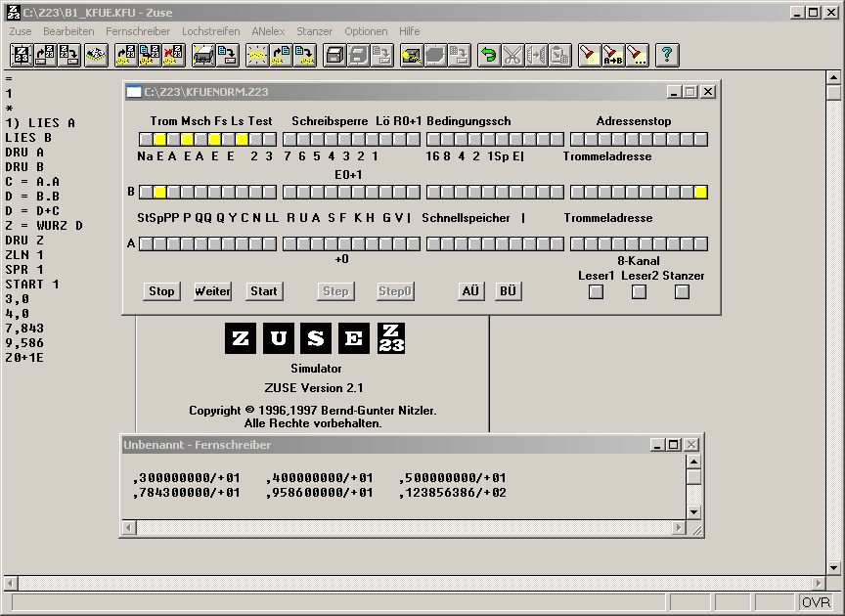Image resolution: width=845 pixels, height=616 pixels.
Task: Open the Stanzer menu in menu bar
Action: pos(315,31)
